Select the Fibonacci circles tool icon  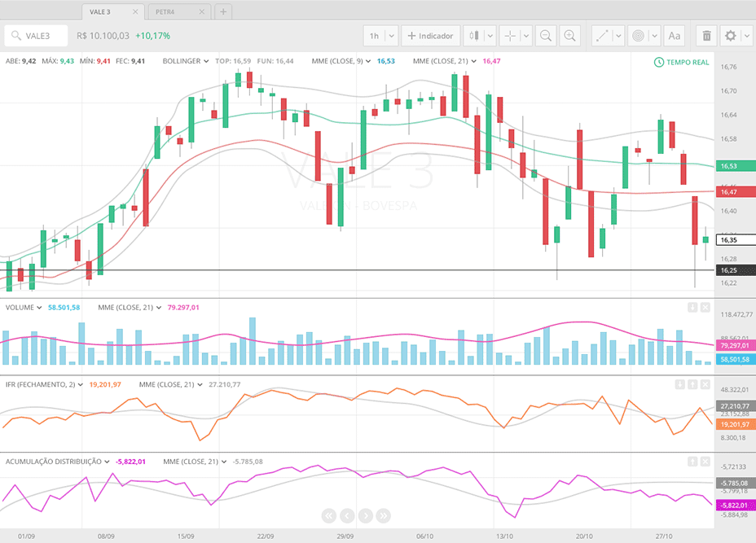[638, 36]
